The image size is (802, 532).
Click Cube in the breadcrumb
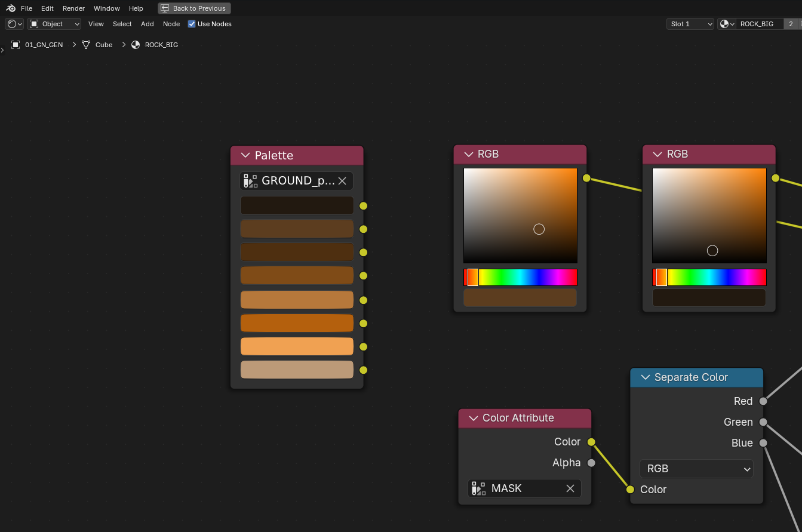[104, 45]
